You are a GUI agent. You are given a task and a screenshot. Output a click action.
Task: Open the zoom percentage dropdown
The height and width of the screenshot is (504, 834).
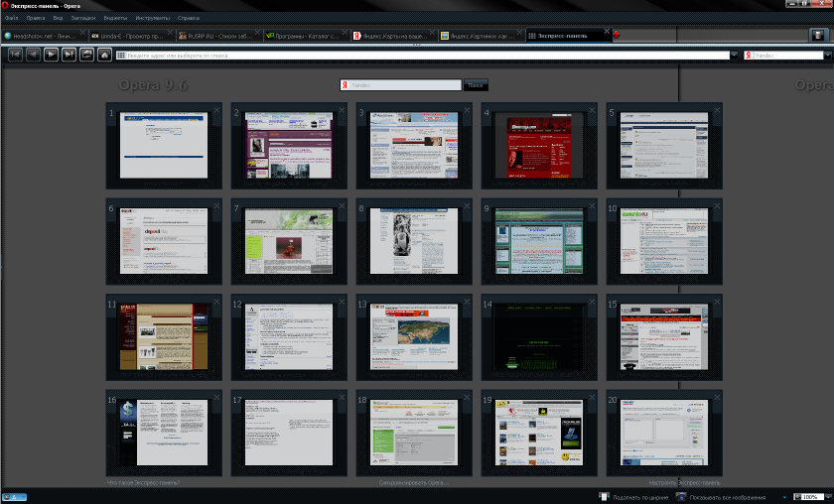[x=828, y=497]
